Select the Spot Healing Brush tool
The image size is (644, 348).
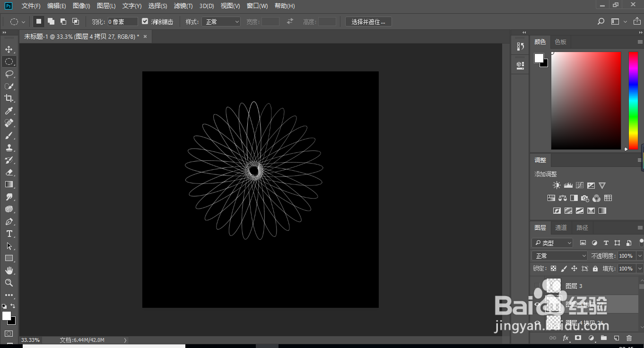[9, 123]
